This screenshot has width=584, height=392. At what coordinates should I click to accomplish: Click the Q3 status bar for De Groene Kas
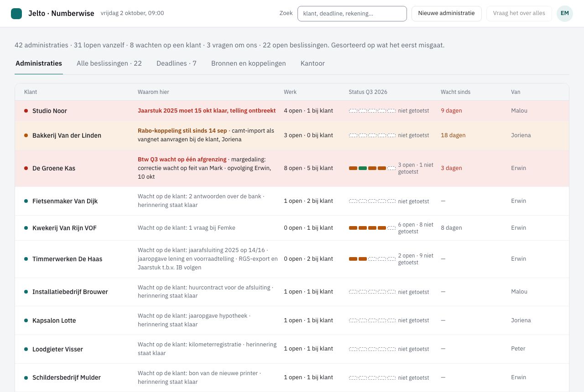coord(372,168)
